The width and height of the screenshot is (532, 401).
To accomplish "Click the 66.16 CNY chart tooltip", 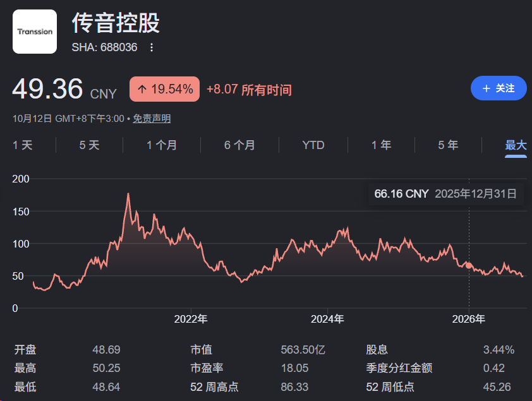I will coord(446,194).
